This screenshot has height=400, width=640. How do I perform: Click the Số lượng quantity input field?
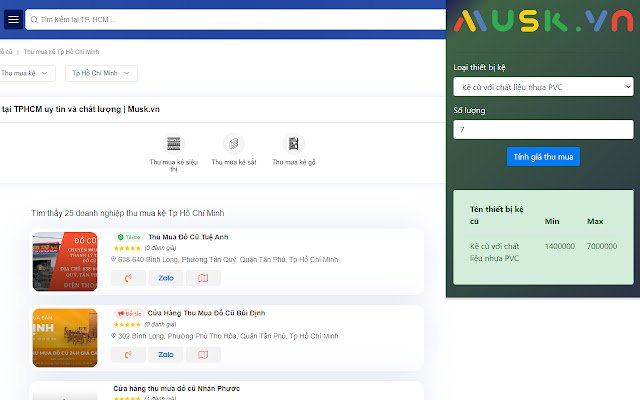543,130
